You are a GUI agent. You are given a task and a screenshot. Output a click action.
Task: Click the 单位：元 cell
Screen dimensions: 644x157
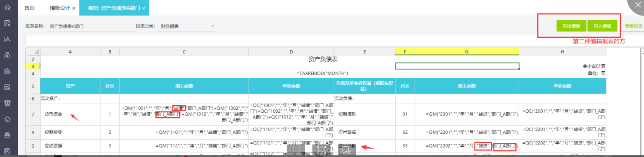coord(596,73)
